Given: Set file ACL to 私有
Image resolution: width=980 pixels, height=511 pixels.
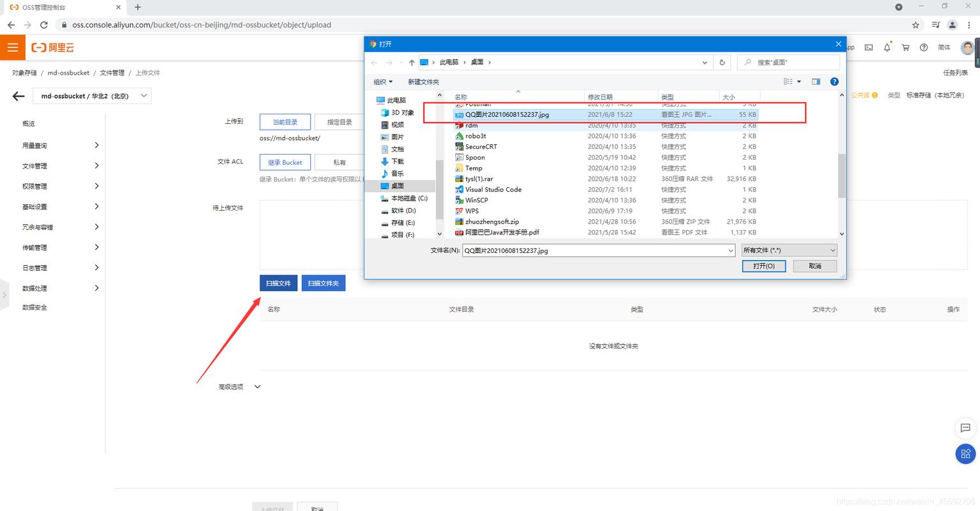Looking at the screenshot, I should click(339, 162).
